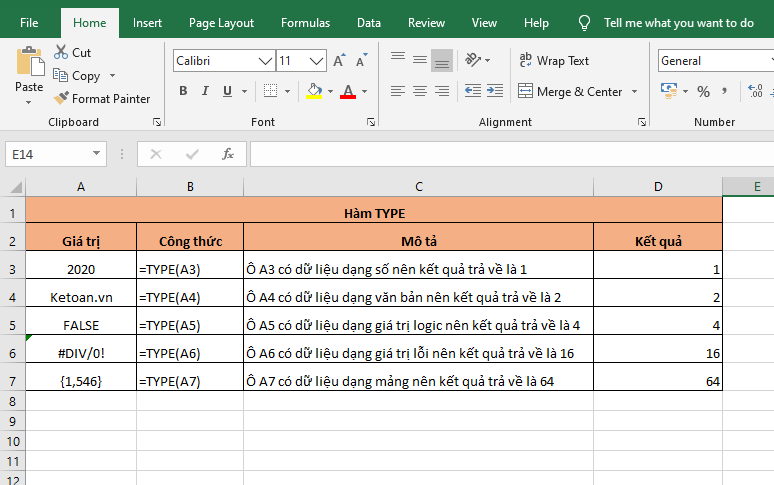This screenshot has width=774, height=485.
Task: Open the Calibri font name dropdown
Action: pyautogui.click(x=265, y=61)
